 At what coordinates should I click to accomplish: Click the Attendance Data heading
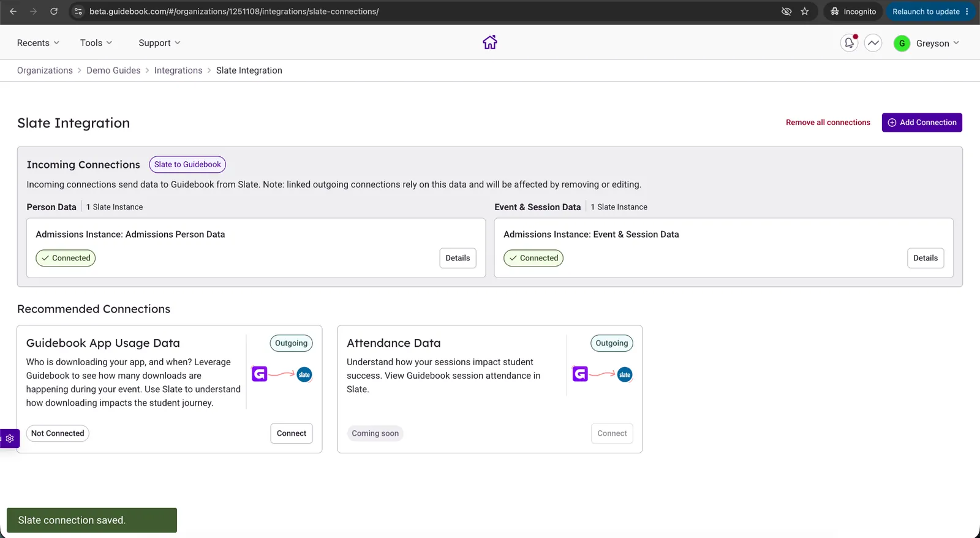394,343
